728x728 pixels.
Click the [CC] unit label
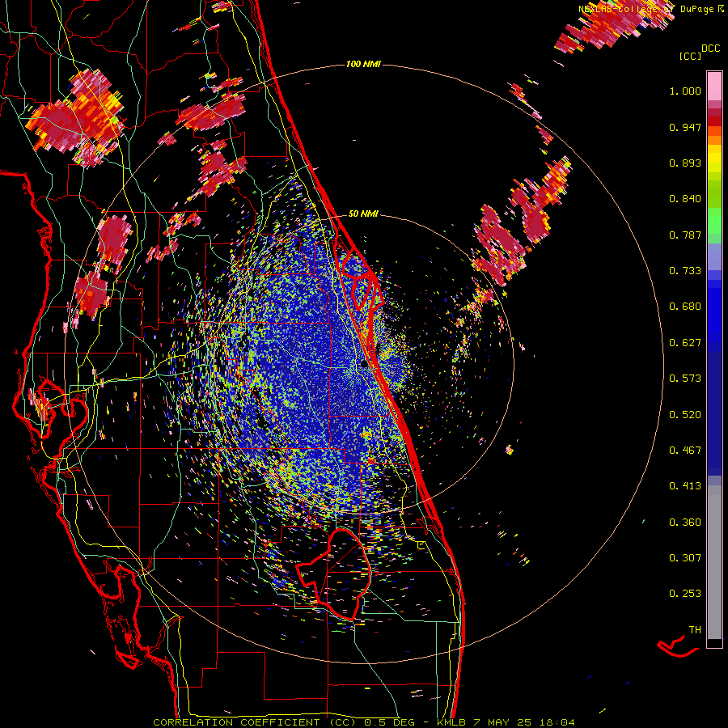click(691, 56)
